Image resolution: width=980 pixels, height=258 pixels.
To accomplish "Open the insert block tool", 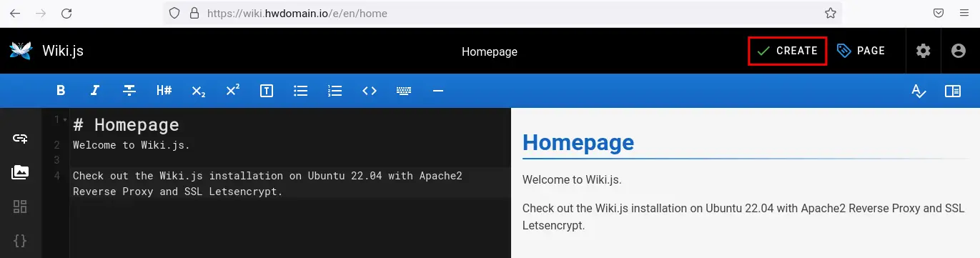I will pyautogui.click(x=20, y=207).
